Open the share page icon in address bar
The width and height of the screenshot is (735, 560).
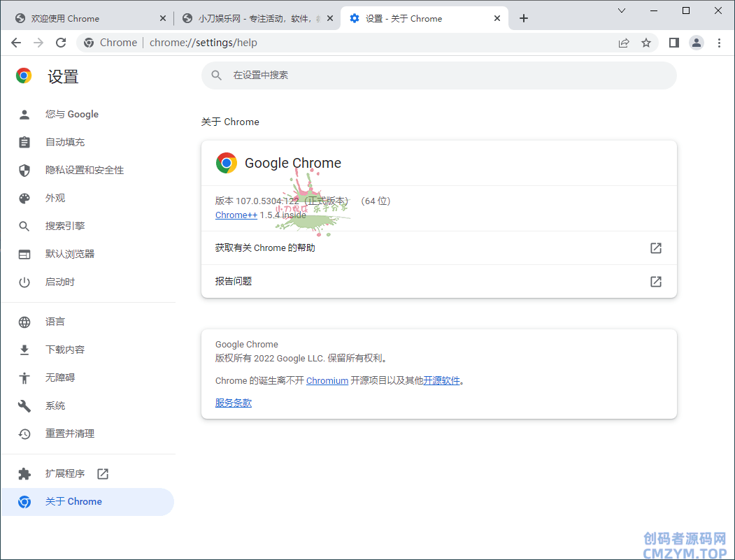coord(624,43)
